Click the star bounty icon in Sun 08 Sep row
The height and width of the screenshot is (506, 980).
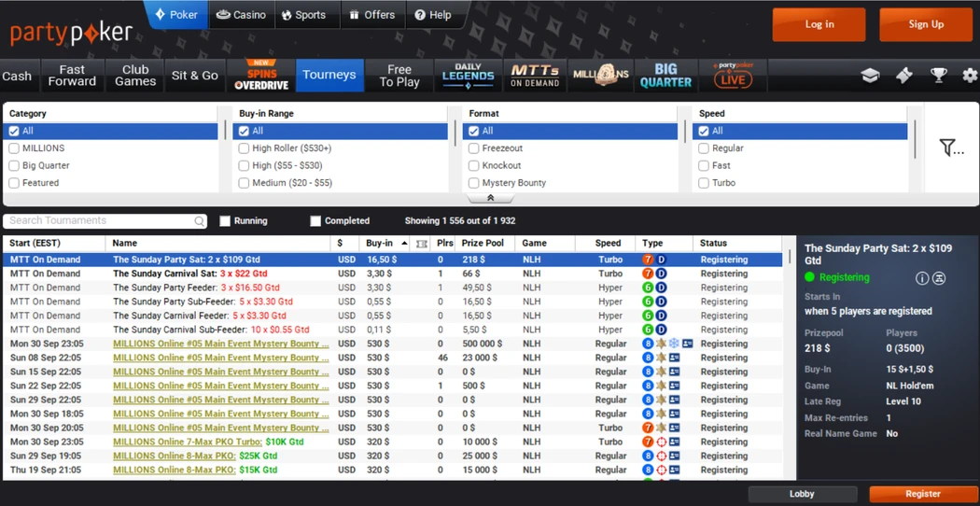(661, 358)
